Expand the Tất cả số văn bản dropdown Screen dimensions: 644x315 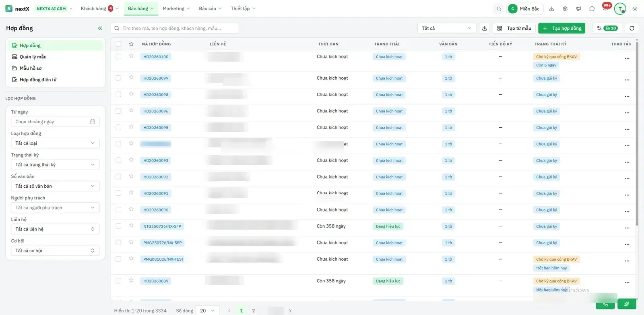[x=55, y=186]
